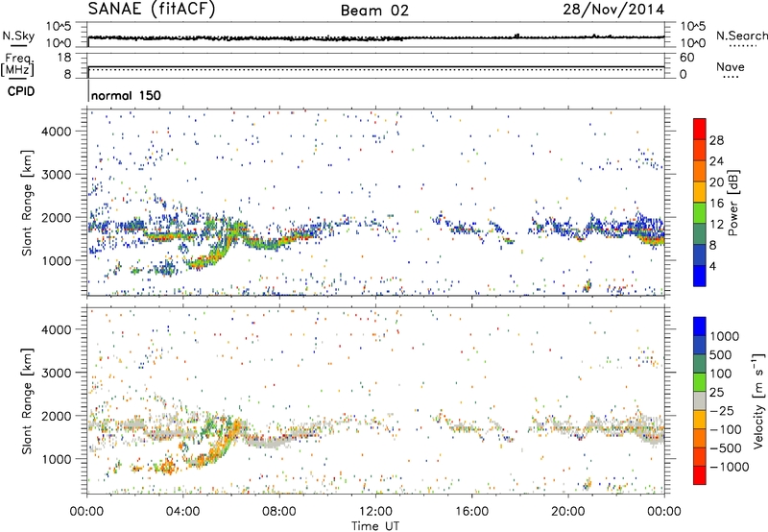Click 3000 km tick on velocity panel
Viewport: 768px width, 532px height.
[x=57, y=373]
